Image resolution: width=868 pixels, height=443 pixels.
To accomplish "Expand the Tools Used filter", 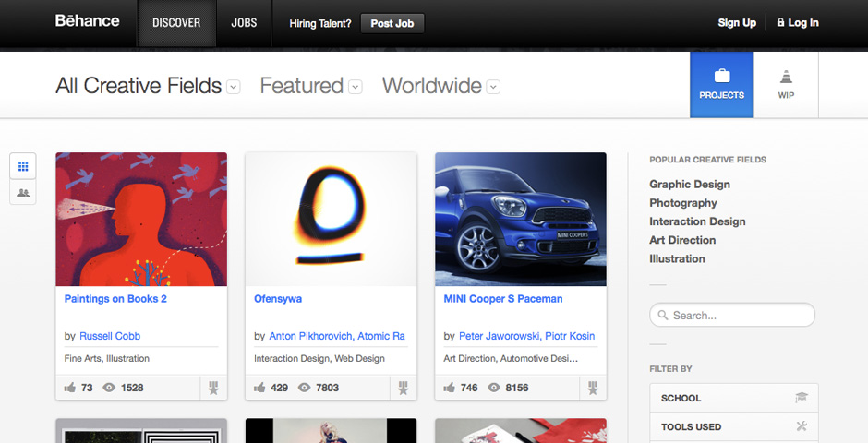I will 733,426.
